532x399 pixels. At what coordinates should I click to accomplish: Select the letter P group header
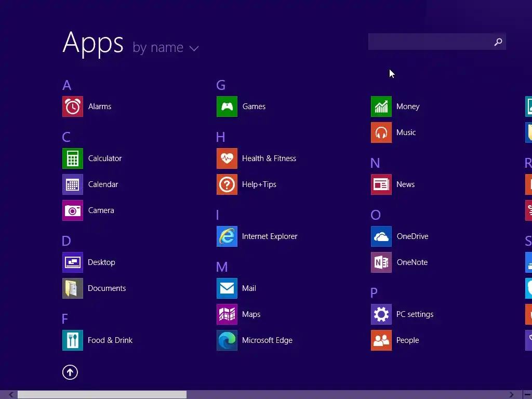click(x=374, y=293)
